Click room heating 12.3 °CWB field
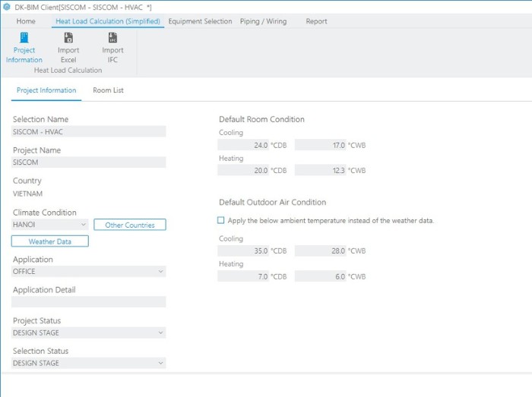532x397 pixels. coord(321,170)
